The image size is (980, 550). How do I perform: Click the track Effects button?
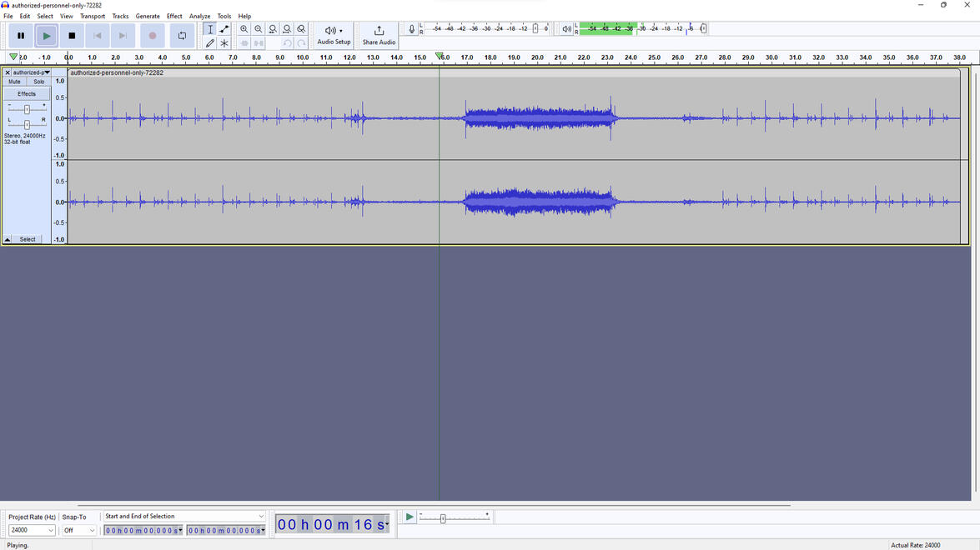(x=27, y=94)
